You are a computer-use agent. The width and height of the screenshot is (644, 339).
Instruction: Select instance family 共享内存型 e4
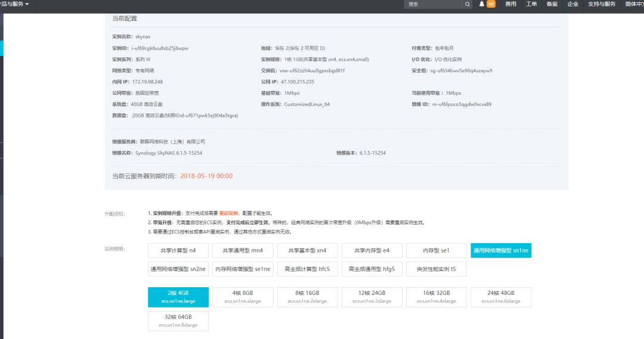[372, 250]
